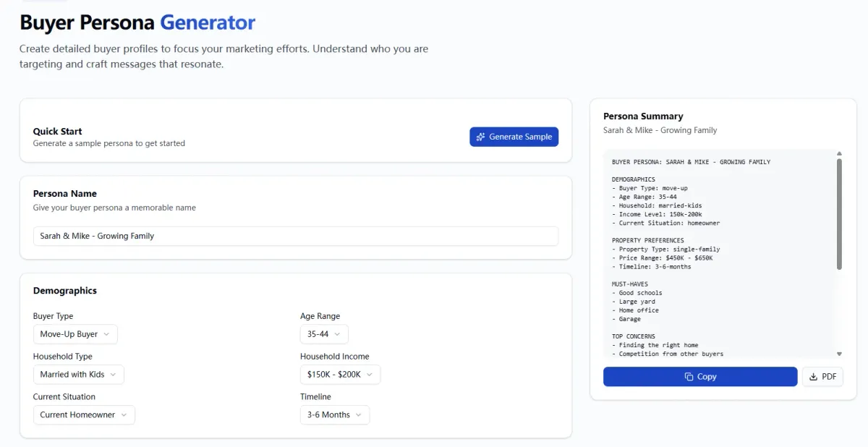Click the Persona Summary panel heading
This screenshot has height=447, width=868.
643,116
